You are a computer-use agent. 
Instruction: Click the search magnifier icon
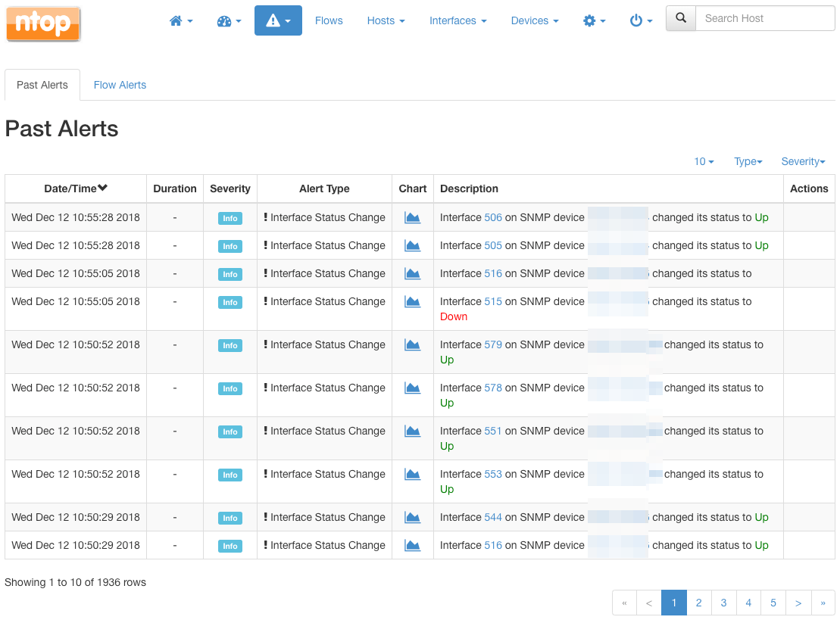[x=681, y=18]
